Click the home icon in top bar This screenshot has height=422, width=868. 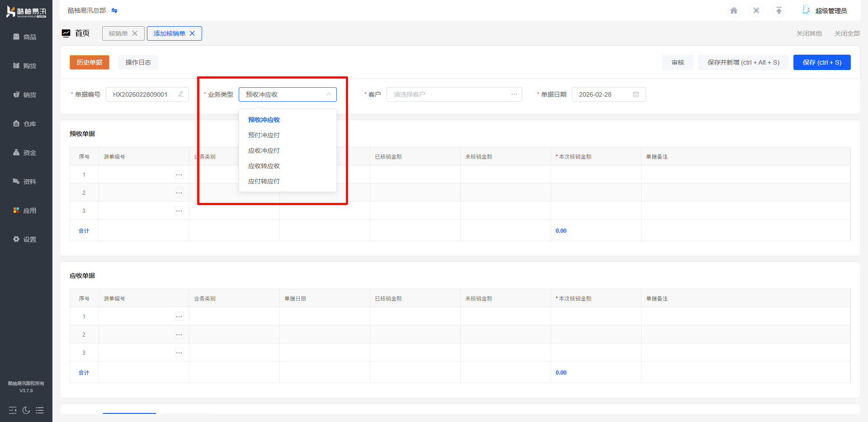734,10
